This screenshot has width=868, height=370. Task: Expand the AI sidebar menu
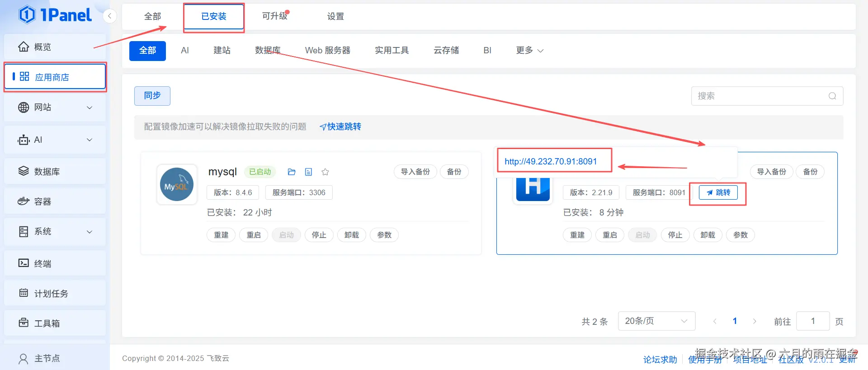point(55,140)
